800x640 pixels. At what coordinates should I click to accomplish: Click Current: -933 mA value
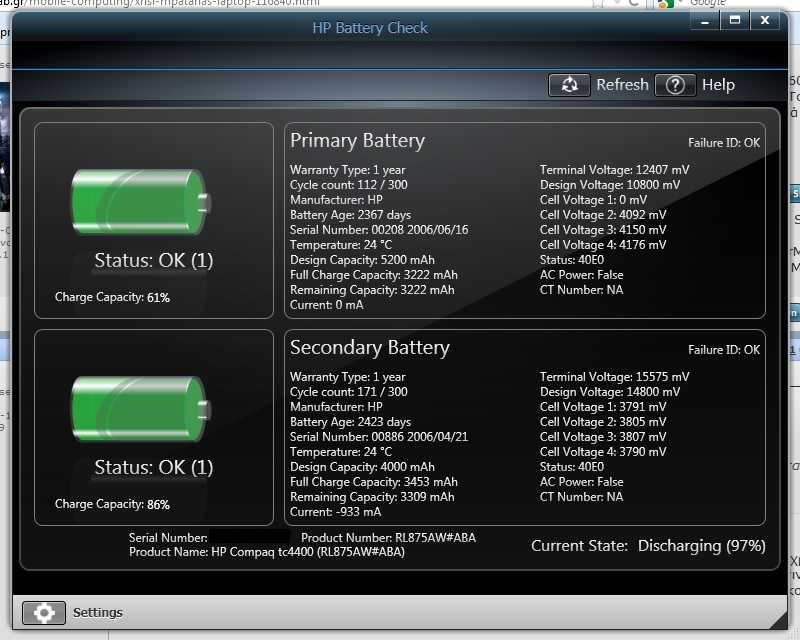coord(335,512)
